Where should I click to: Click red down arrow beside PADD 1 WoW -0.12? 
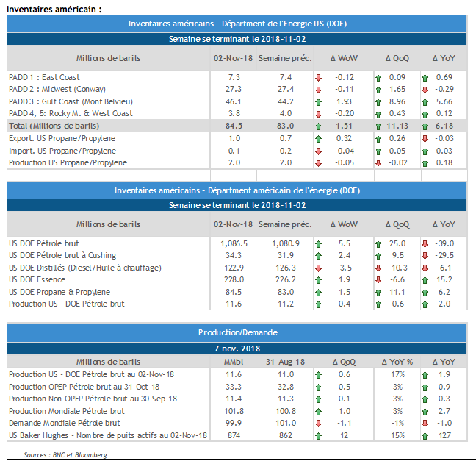point(318,77)
